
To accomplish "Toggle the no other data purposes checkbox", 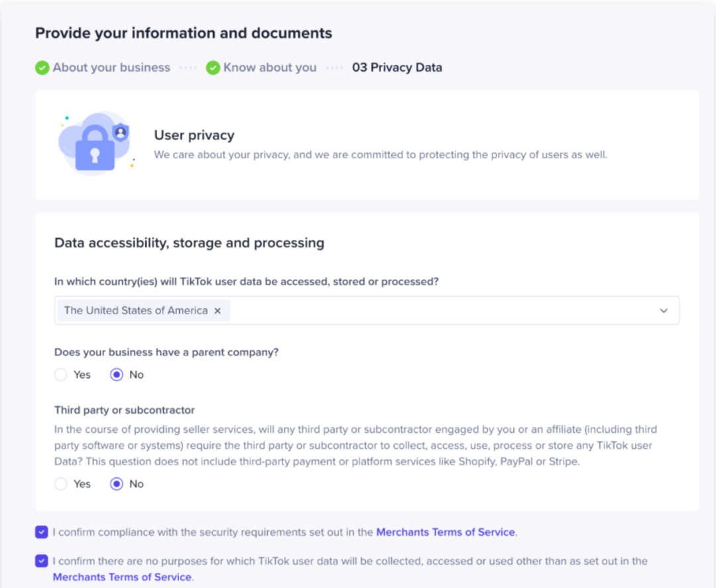I will click(41, 561).
